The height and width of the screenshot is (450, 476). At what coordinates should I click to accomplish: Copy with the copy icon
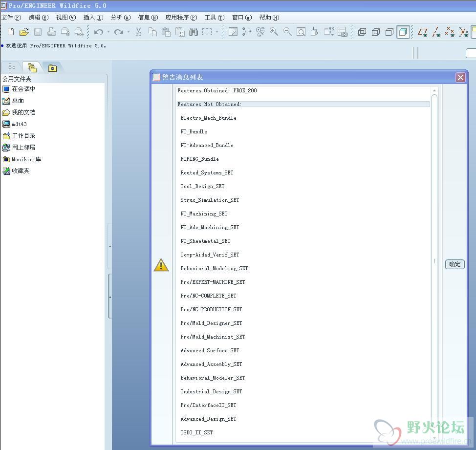[x=152, y=32]
